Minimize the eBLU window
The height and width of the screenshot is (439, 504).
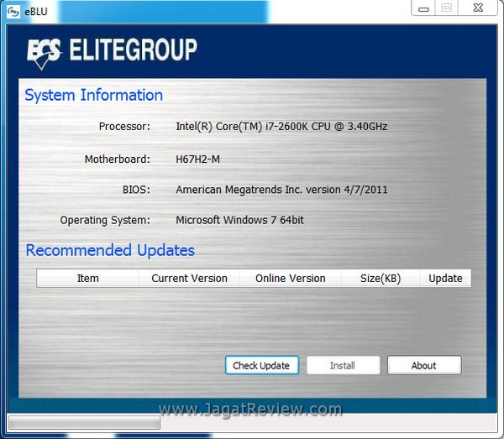(x=424, y=8)
